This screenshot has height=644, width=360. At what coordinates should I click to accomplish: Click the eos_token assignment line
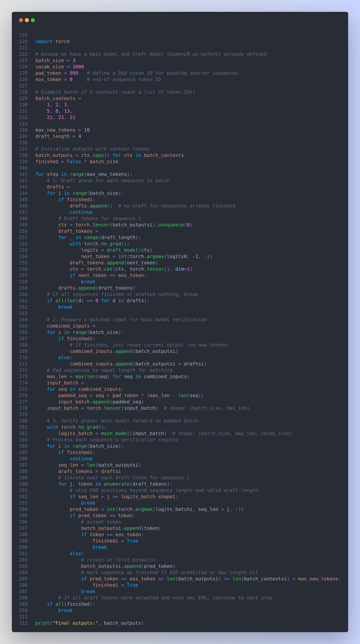(x=54, y=80)
